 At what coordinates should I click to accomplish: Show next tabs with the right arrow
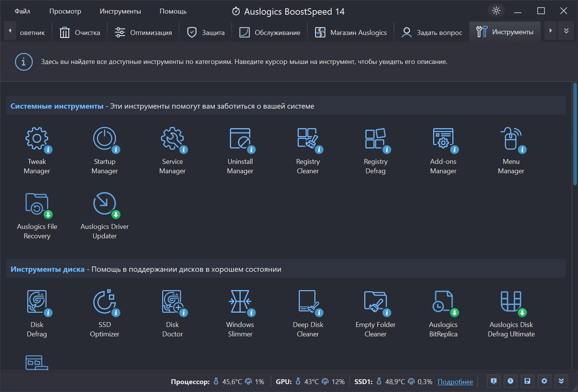[x=551, y=31]
